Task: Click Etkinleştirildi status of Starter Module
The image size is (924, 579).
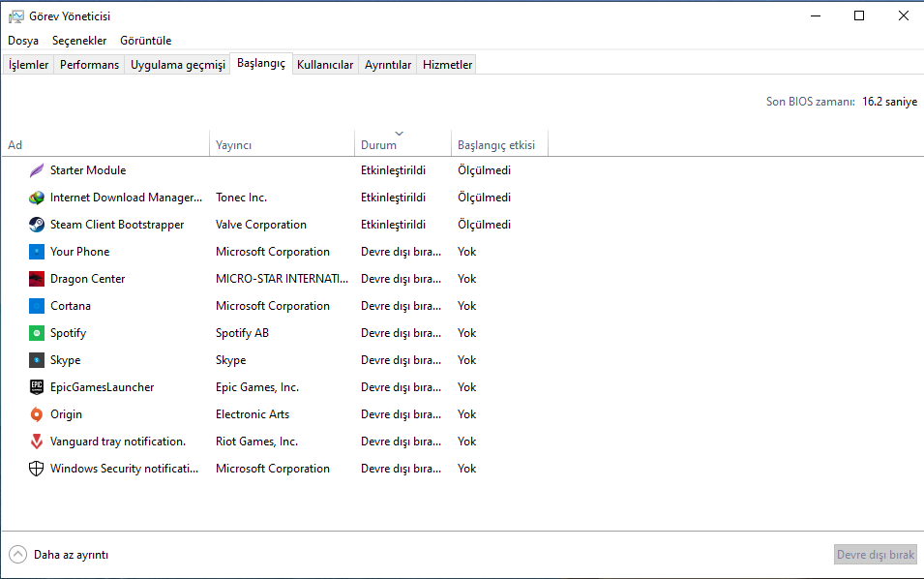Action: pos(393,170)
